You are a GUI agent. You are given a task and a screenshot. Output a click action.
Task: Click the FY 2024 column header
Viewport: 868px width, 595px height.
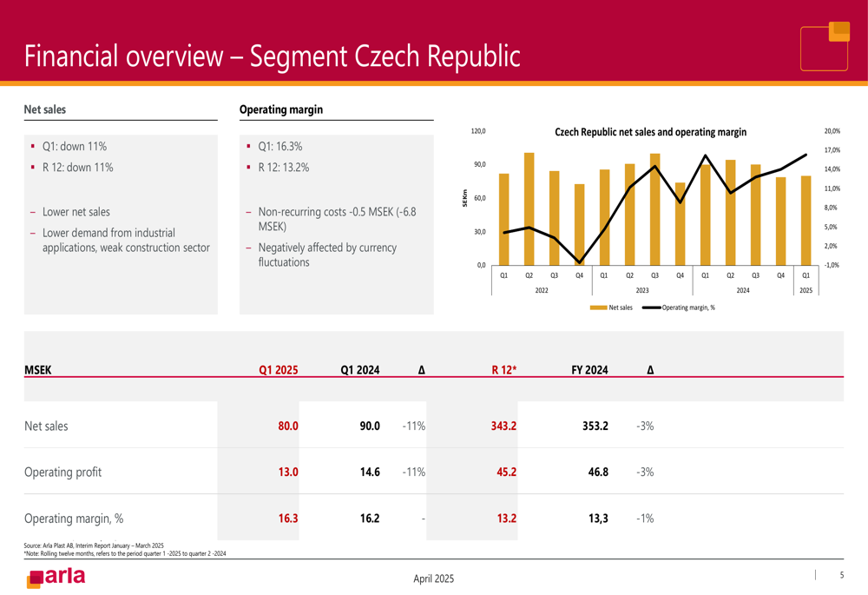pos(589,369)
